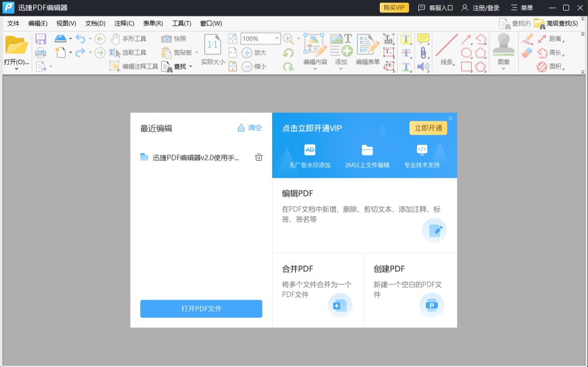Click the 缩小 zoom out button
This screenshot has height=367, width=588.
[x=254, y=66]
